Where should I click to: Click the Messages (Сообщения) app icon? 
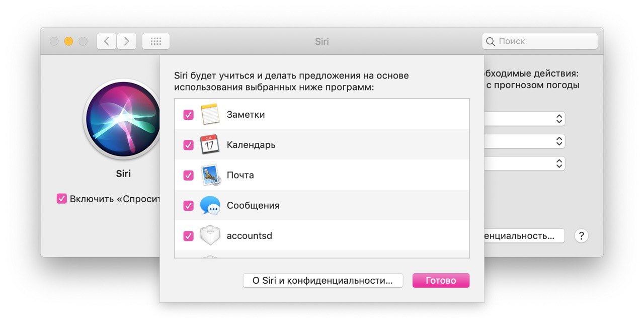pos(210,205)
